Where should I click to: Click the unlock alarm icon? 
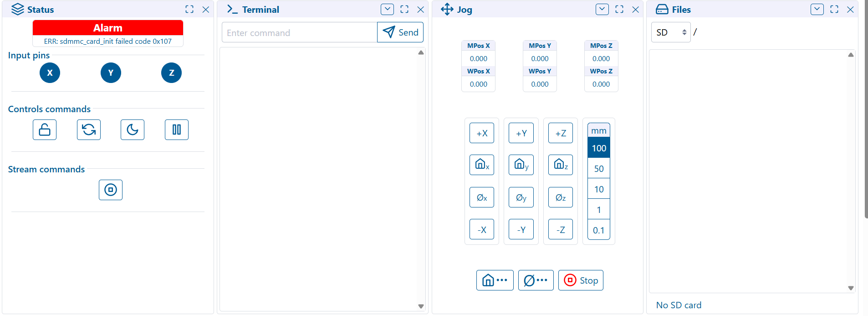pyautogui.click(x=45, y=130)
